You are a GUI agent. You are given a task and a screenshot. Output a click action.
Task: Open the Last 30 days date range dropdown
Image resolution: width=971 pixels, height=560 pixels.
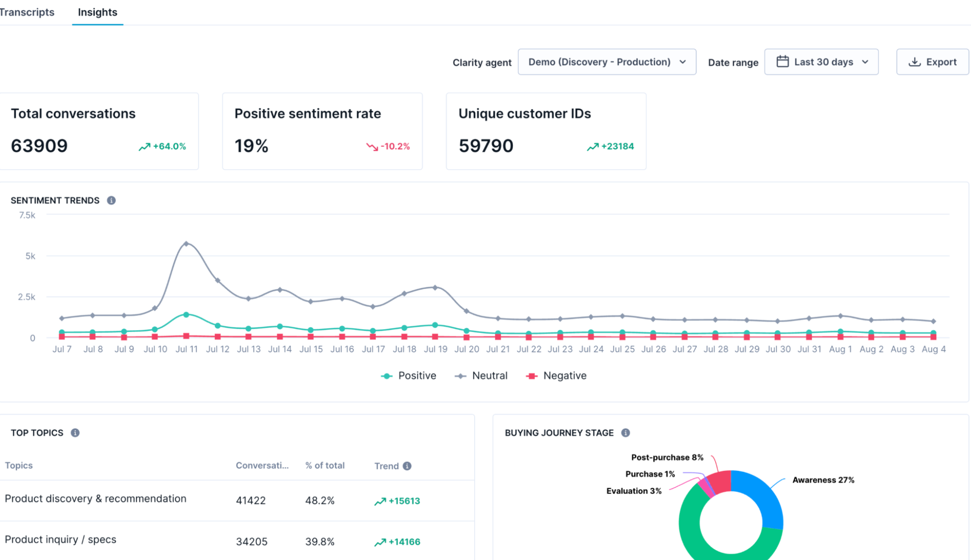(x=821, y=62)
